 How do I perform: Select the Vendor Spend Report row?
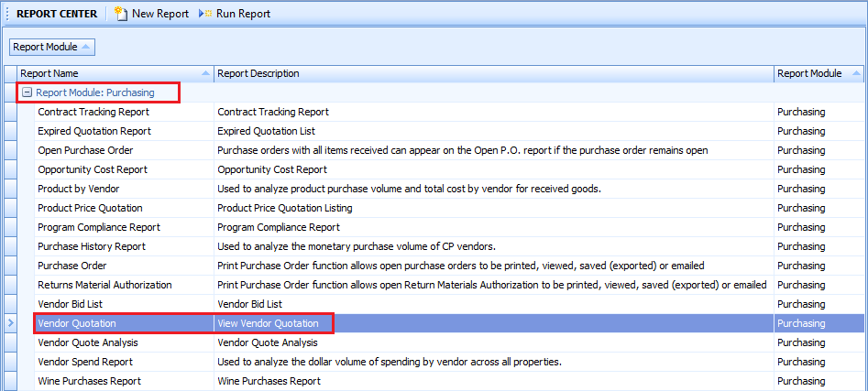(87, 362)
